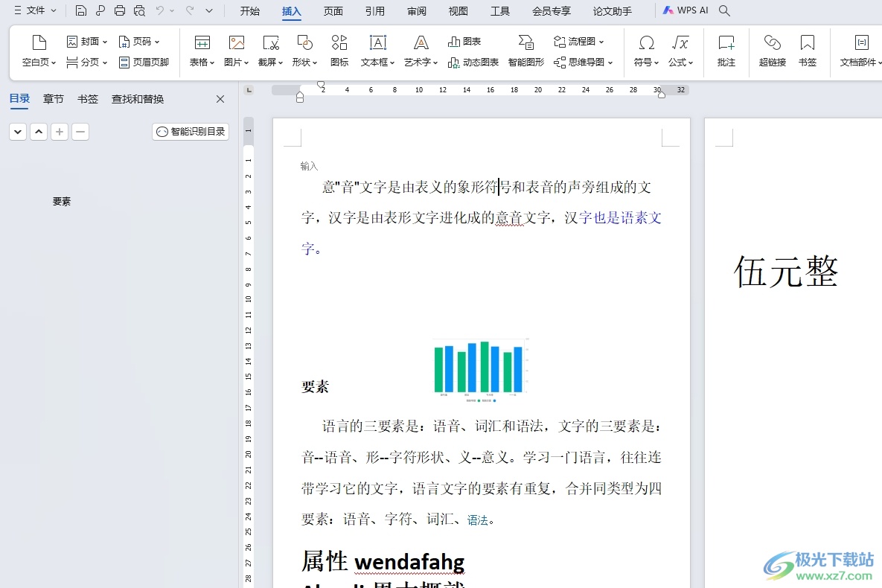Jump to 要素 heading in outline
Image resolution: width=882 pixels, height=588 pixels.
[x=62, y=202]
